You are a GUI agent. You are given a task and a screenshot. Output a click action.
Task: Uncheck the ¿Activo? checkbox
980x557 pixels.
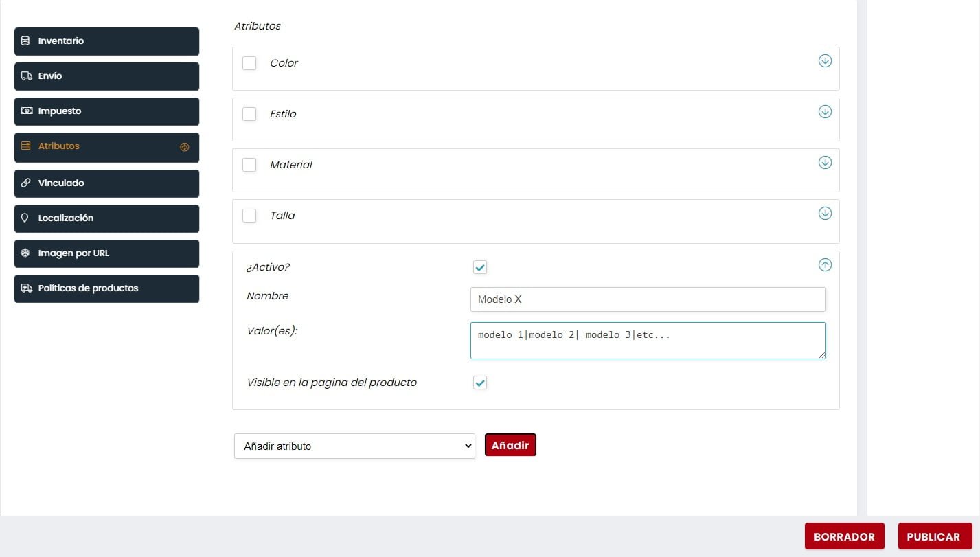480,267
